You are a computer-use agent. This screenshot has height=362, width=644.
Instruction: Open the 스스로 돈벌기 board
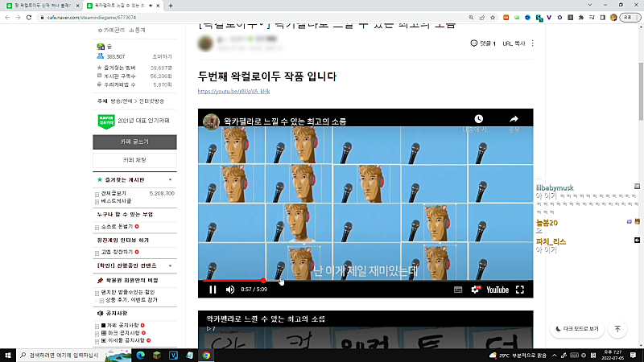click(117, 227)
